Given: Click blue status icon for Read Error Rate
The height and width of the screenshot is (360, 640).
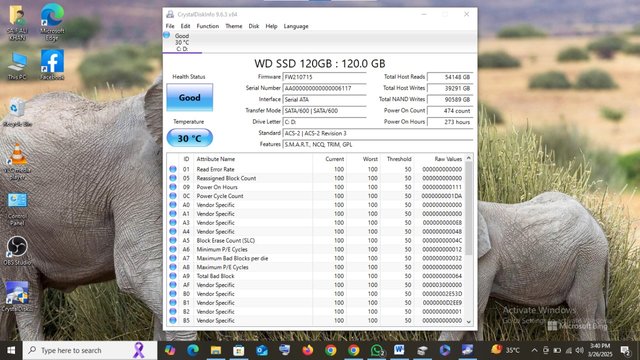Looking at the screenshot, I should 173,169.
